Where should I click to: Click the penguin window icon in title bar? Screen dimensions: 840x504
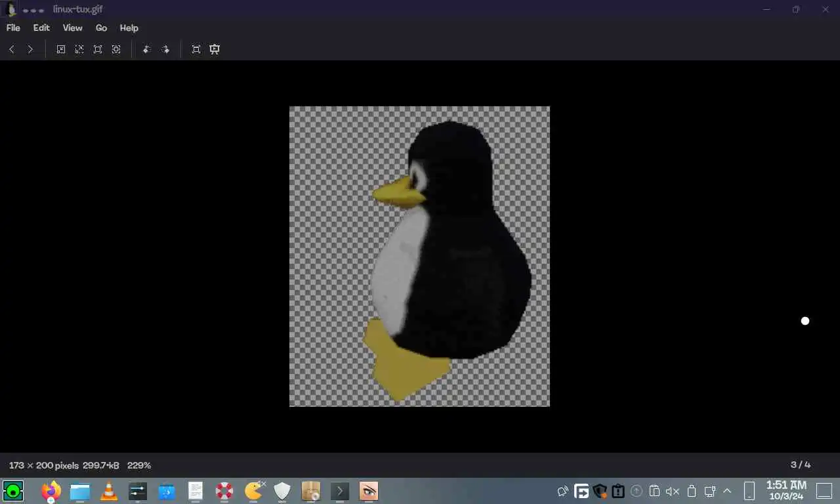pyautogui.click(x=12, y=10)
